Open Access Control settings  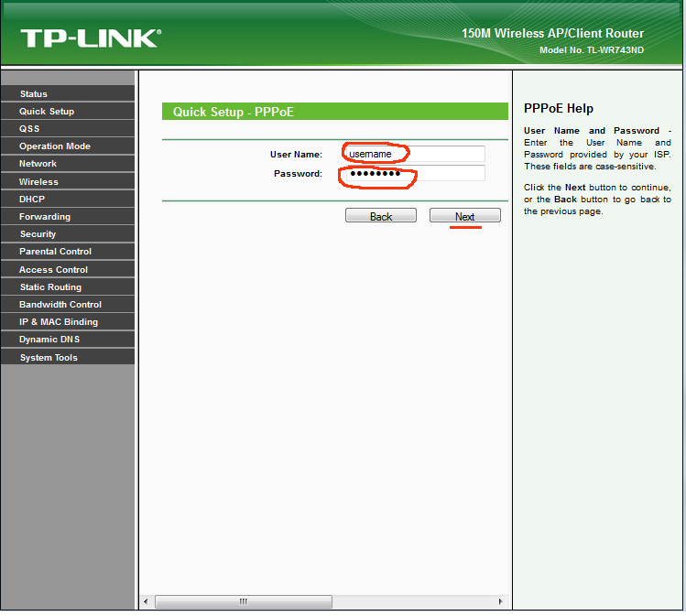click(x=68, y=269)
